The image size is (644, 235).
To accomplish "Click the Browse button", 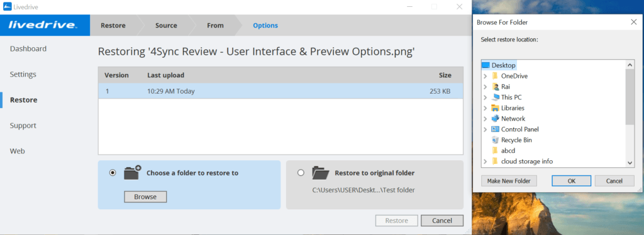I will (145, 197).
